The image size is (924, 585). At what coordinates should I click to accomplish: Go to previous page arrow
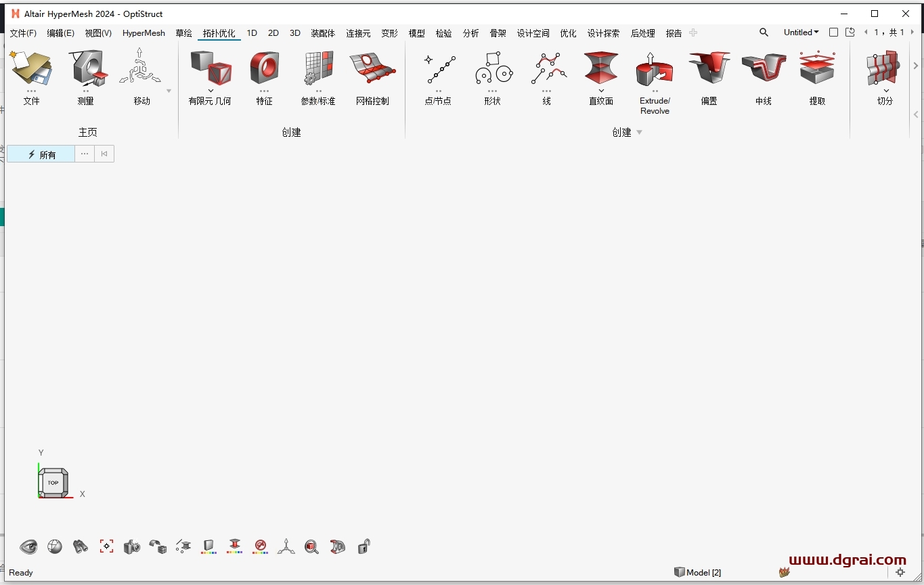[866, 32]
